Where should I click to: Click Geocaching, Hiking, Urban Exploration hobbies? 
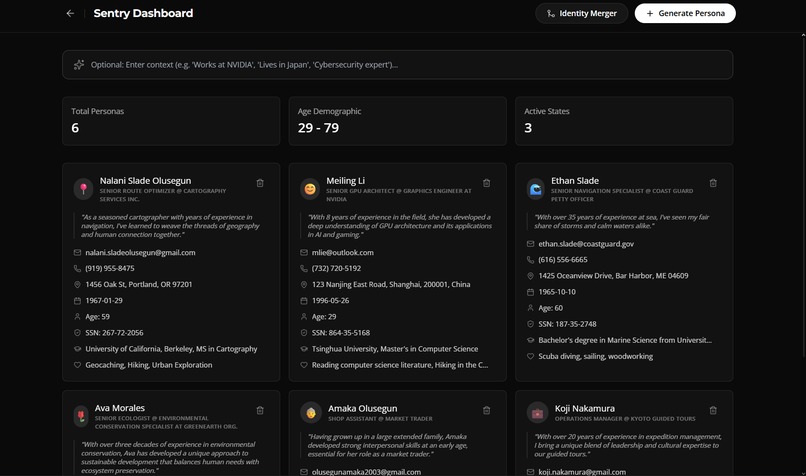tap(149, 365)
